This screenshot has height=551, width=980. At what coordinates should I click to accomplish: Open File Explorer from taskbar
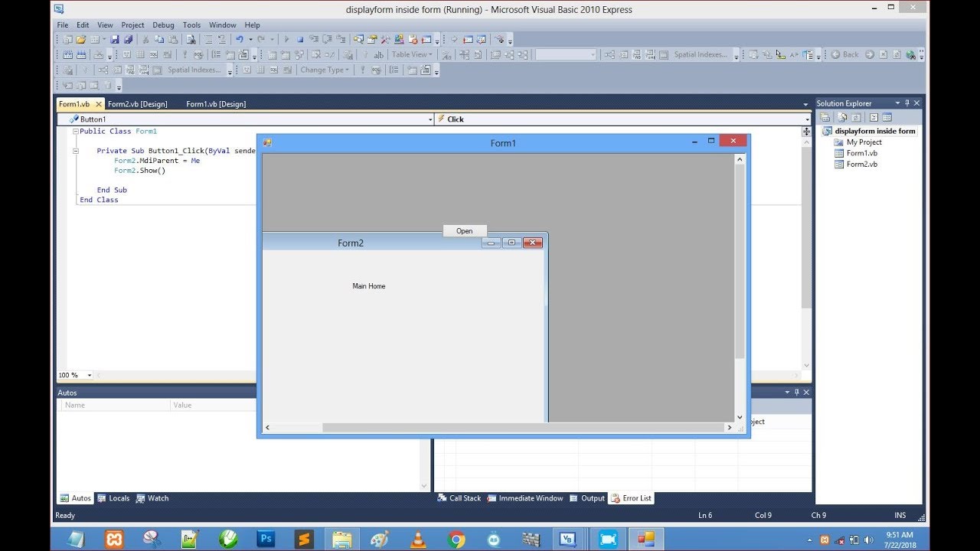341,540
